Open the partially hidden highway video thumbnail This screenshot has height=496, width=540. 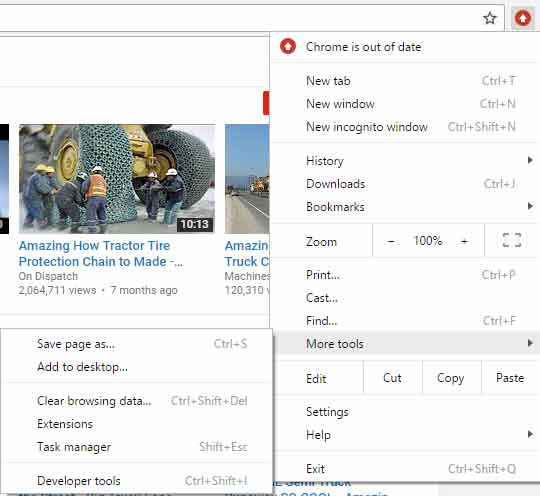point(247,179)
